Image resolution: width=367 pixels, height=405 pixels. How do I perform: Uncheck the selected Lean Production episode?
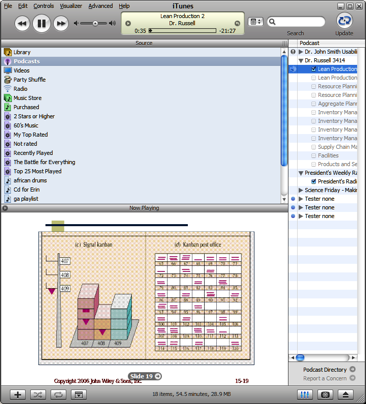(x=313, y=69)
